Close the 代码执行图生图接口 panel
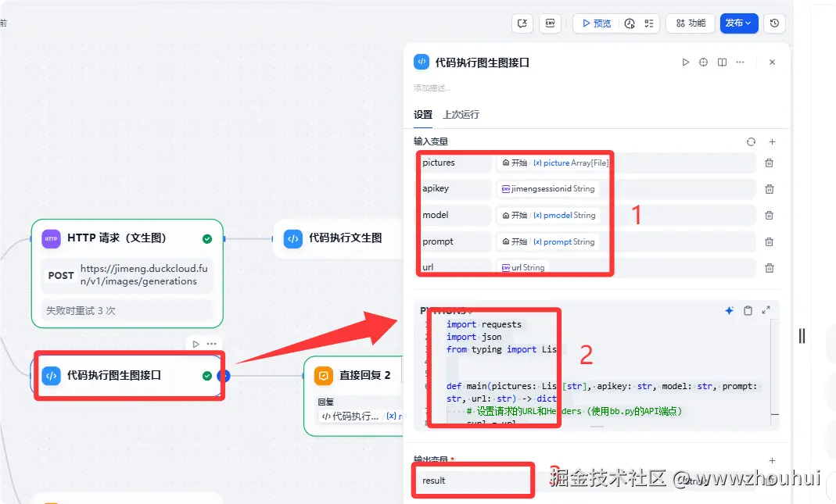836x504 pixels. pyautogui.click(x=772, y=63)
